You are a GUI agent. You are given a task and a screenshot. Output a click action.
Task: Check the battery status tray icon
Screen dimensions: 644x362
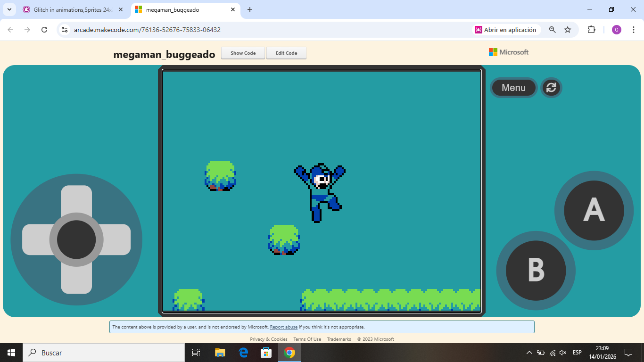541,353
